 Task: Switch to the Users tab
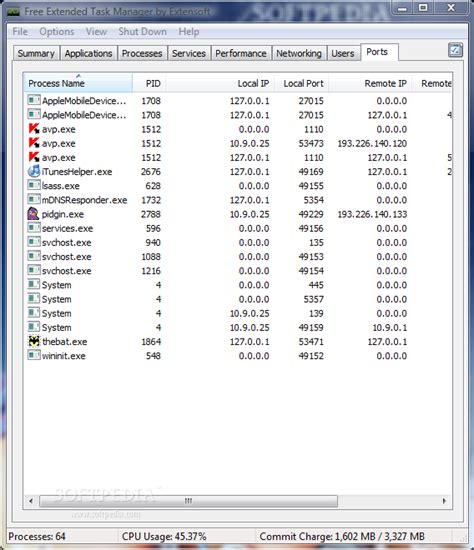pyautogui.click(x=343, y=53)
